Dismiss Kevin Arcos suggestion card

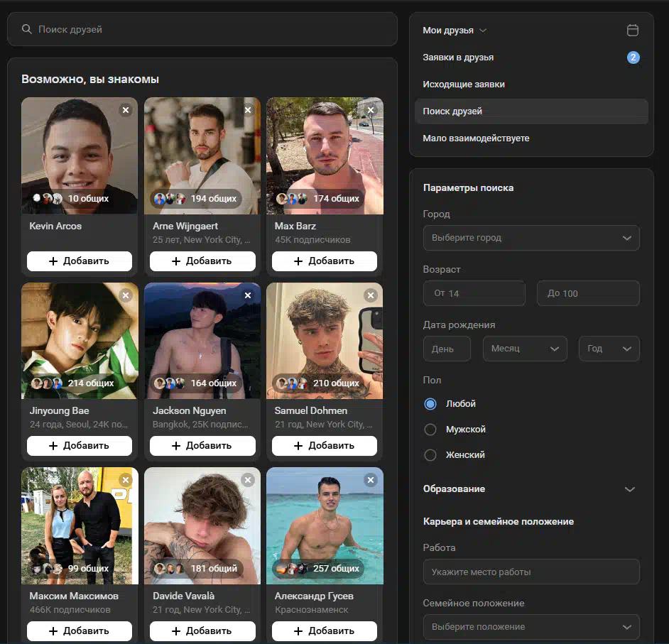click(x=126, y=110)
